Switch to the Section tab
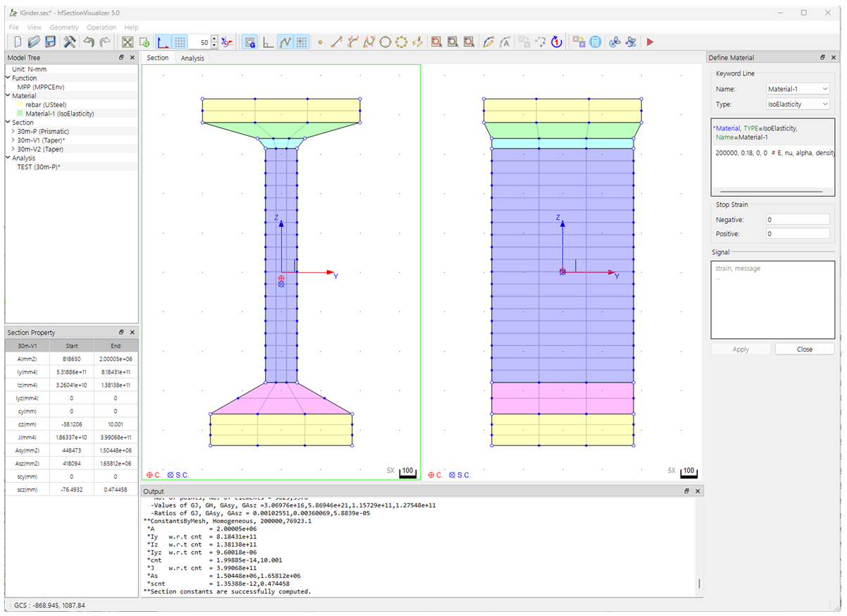 pyautogui.click(x=158, y=58)
